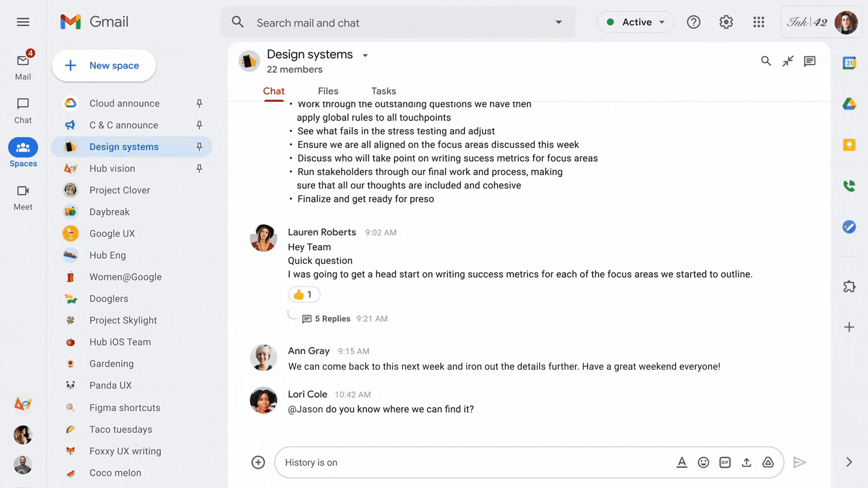
Task: Click the upload/attach file icon in message bar
Action: click(746, 462)
